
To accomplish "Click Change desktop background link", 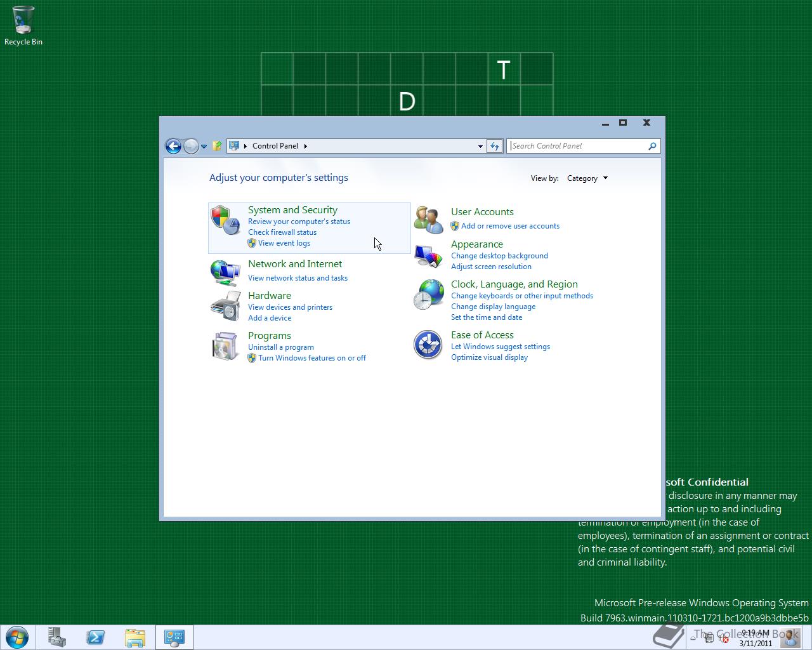I will tap(499, 256).
